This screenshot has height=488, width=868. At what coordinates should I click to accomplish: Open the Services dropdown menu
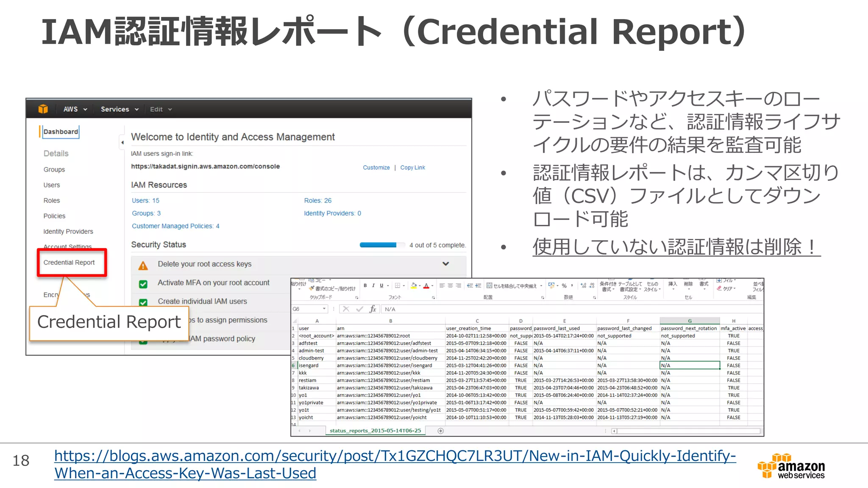click(x=120, y=109)
